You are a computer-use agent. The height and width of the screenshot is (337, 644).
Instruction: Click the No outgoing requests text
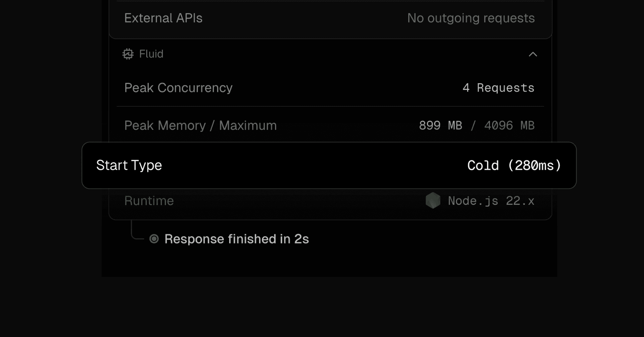pos(471,18)
